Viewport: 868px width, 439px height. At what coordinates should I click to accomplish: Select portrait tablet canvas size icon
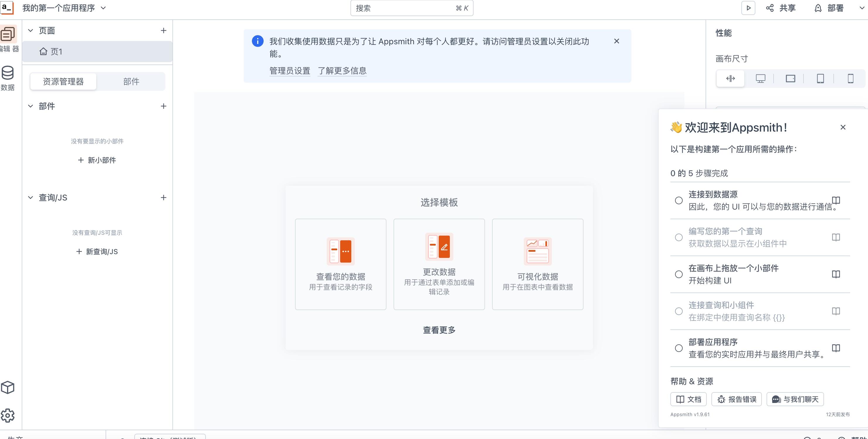820,79
